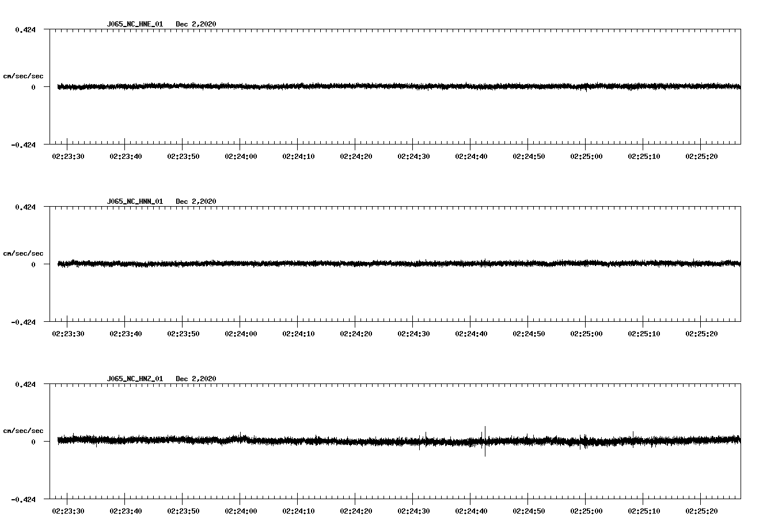Screen dimensions: 782x532
Task: Click the J065_NC_HNZ_01 channel label
Action: tap(135, 378)
